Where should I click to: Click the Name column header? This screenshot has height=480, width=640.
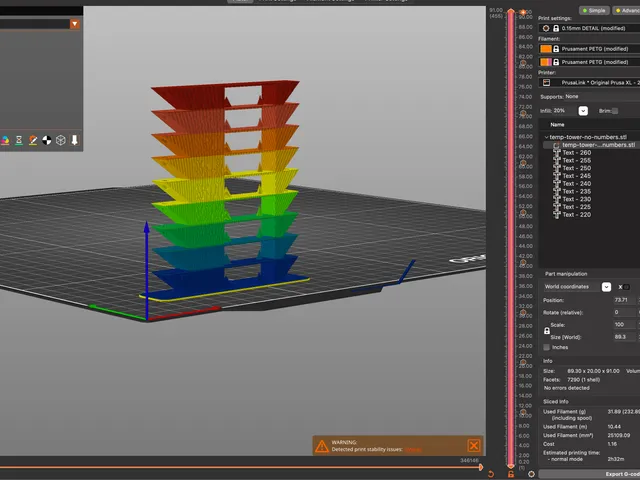tap(557, 124)
